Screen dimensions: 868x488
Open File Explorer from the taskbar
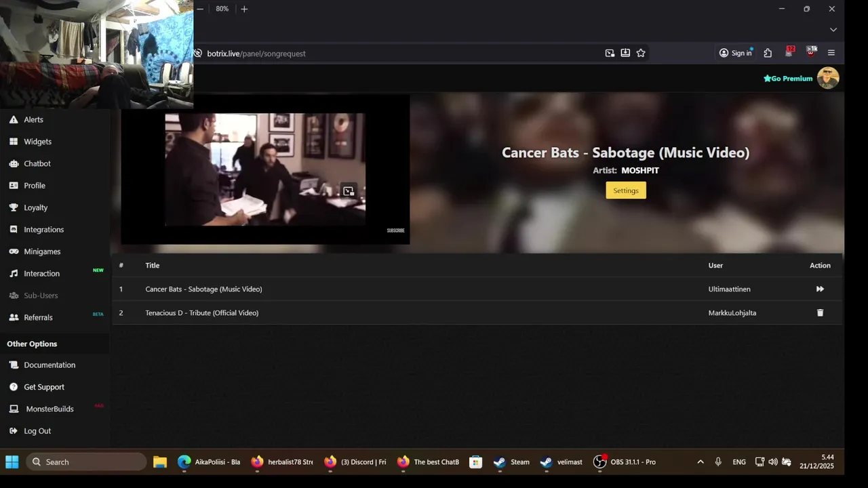click(160, 462)
